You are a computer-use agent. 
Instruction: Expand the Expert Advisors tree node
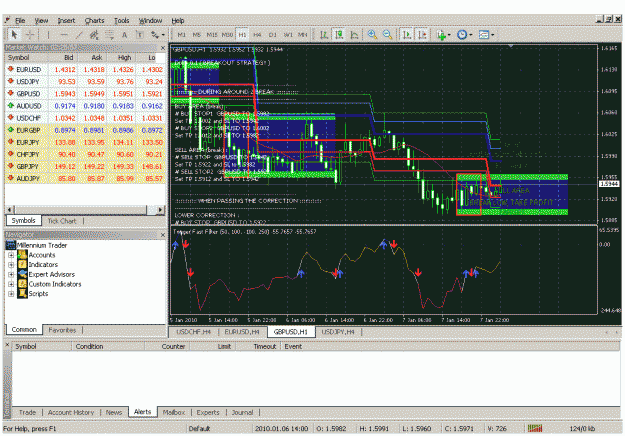tap(11, 274)
